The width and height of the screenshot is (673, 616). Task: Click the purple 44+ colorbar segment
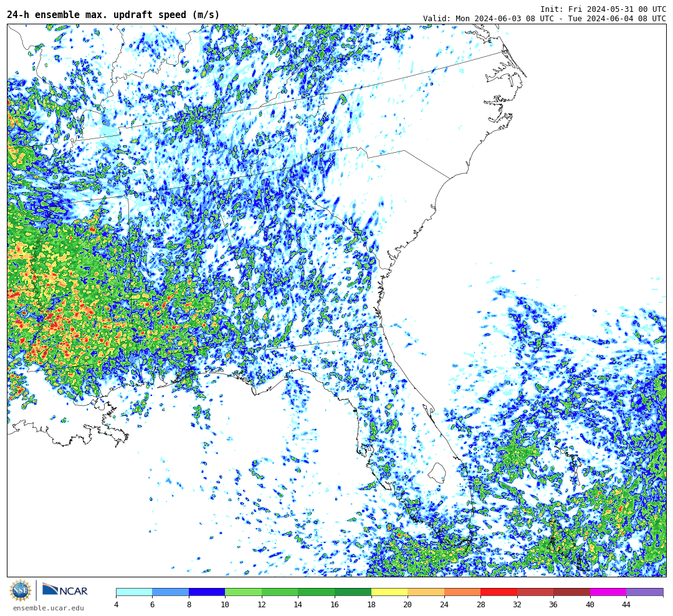click(x=645, y=592)
